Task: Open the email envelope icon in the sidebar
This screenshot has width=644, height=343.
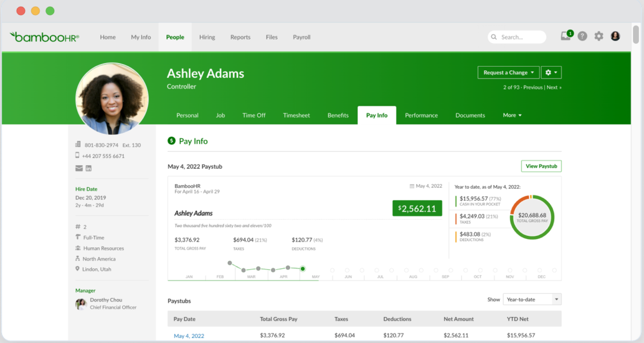Action: 79,168
